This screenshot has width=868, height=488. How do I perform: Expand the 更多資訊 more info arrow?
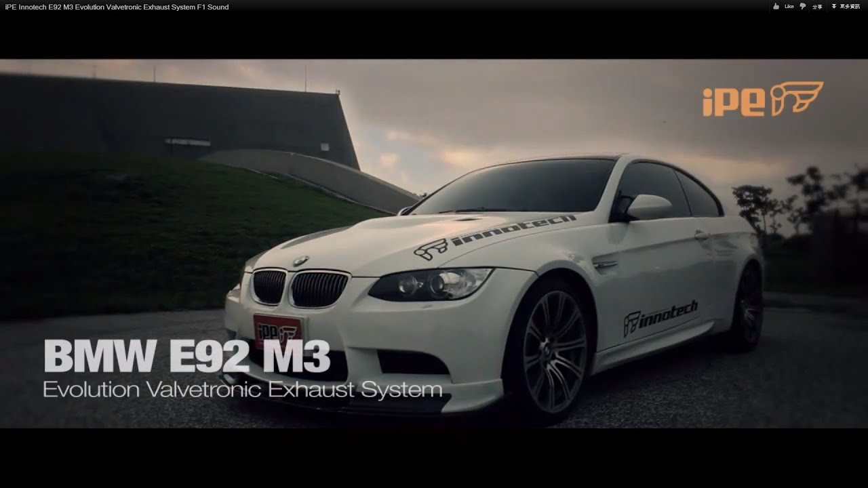click(x=834, y=6)
